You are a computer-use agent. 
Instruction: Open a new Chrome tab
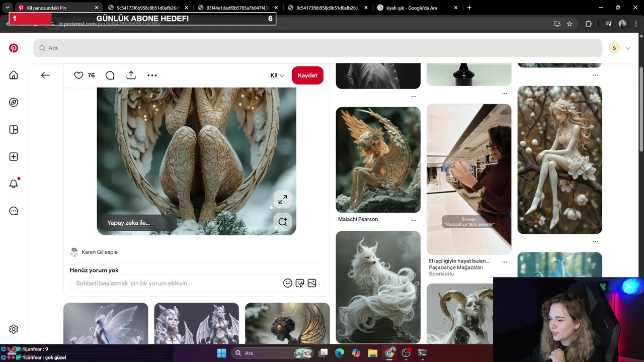(469, 8)
